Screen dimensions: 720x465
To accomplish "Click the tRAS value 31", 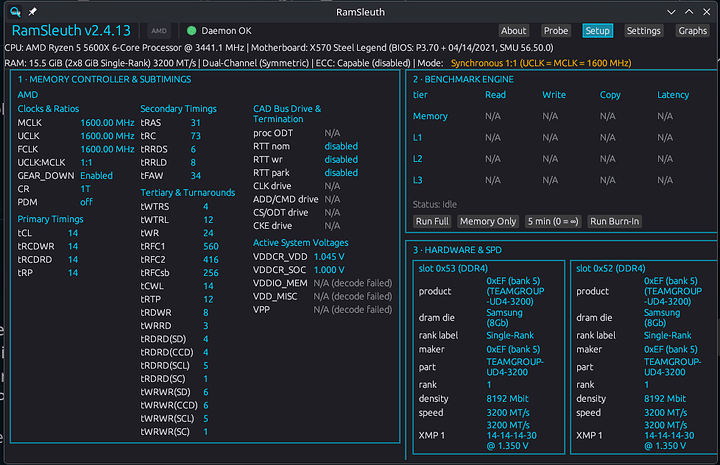I will coord(196,123).
